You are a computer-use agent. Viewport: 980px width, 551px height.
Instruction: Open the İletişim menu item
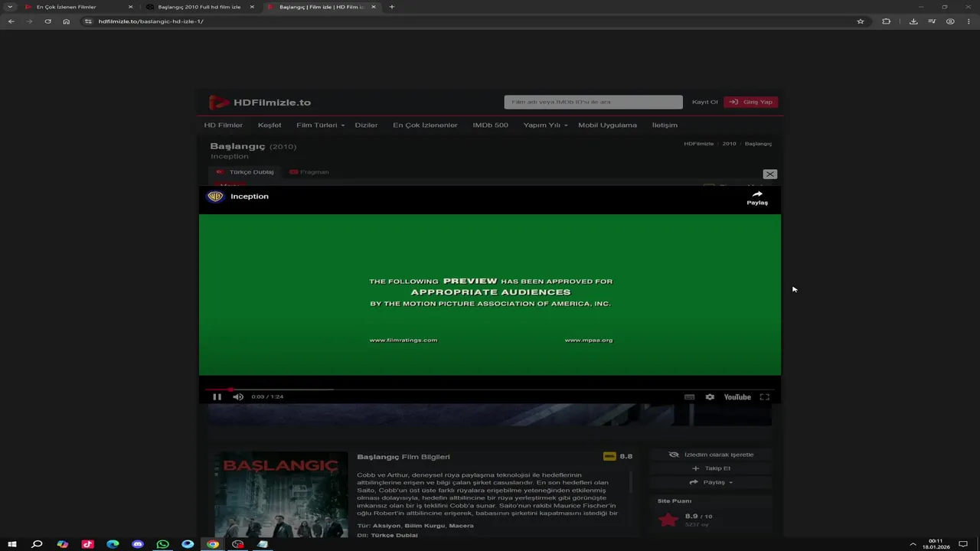coord(665,125)
